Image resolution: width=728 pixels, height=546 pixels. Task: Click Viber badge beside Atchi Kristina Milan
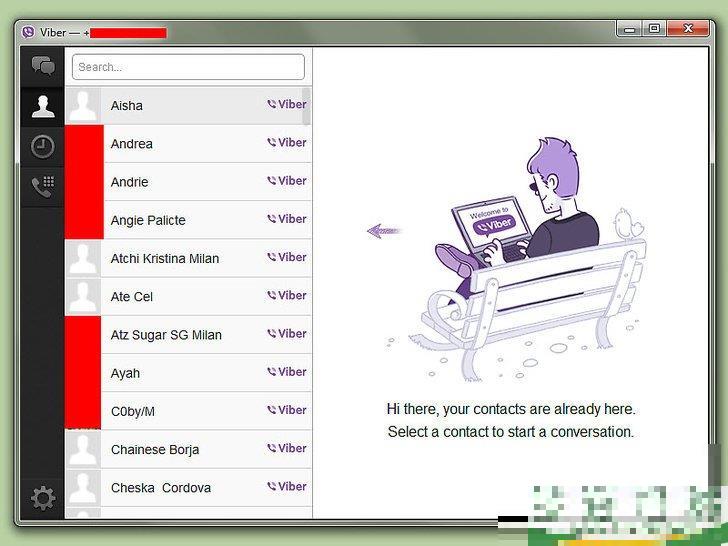pos(287,257)
